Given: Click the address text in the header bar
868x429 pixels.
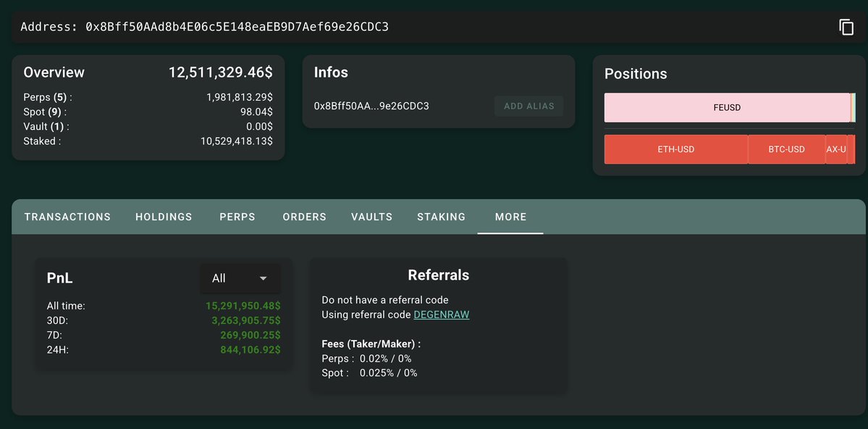Looking at the screenshot, I should pyautogui.click(x=204, y=27).
